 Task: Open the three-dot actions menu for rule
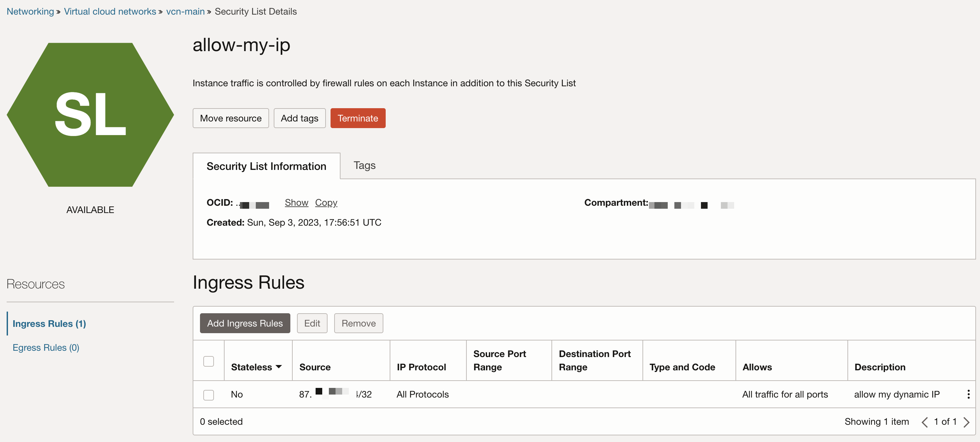(968, 394)
